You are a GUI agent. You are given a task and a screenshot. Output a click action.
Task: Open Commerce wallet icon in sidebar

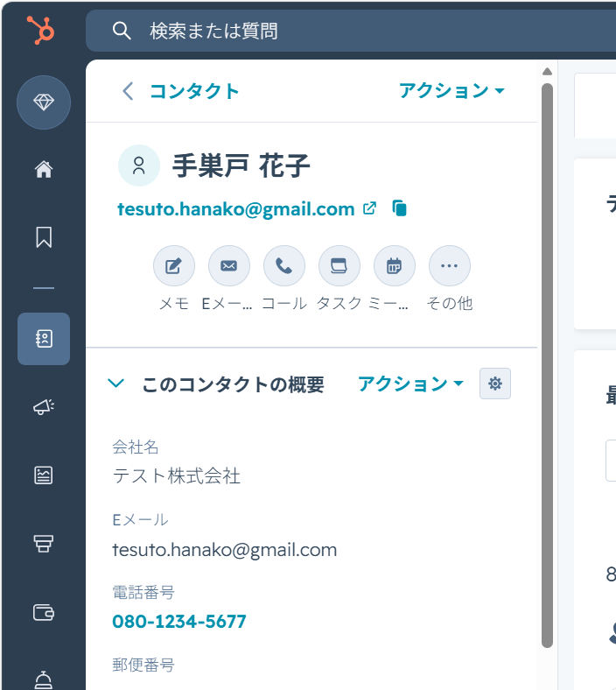coord(44,612)
